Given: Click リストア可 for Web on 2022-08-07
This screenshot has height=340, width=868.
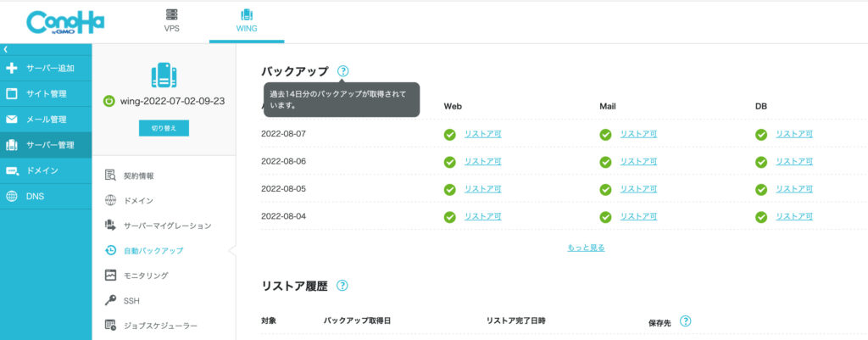Looking at the screenshot, I should [x=482, y=134].
